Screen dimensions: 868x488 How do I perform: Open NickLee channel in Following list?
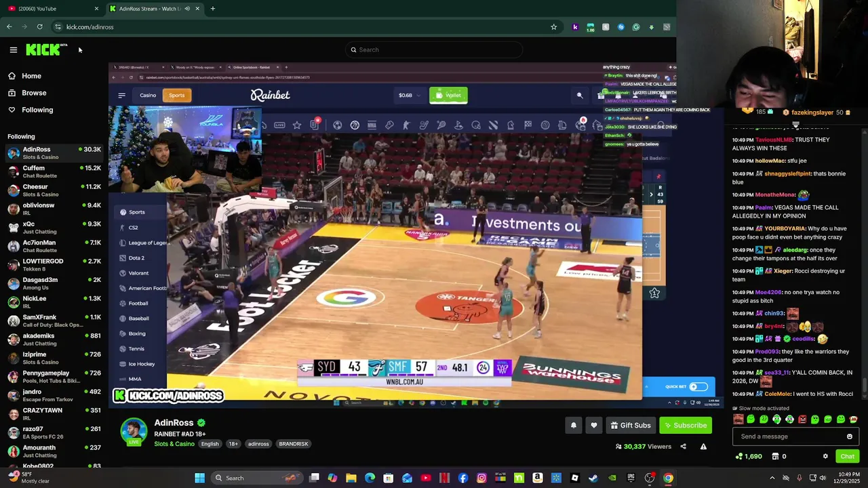pyautogui.click(x=54, y=302)
